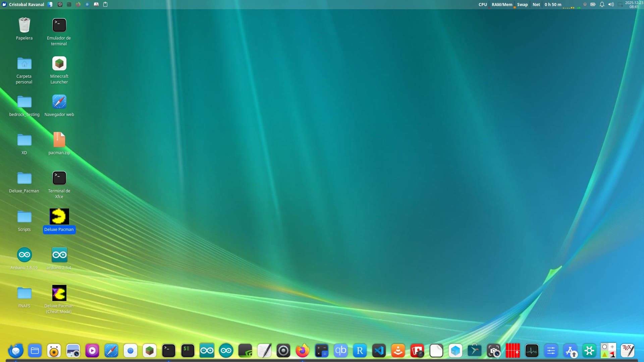Open the TeX editor dock icon
Screen dimensions: 644x362
[x=627, y=351]
